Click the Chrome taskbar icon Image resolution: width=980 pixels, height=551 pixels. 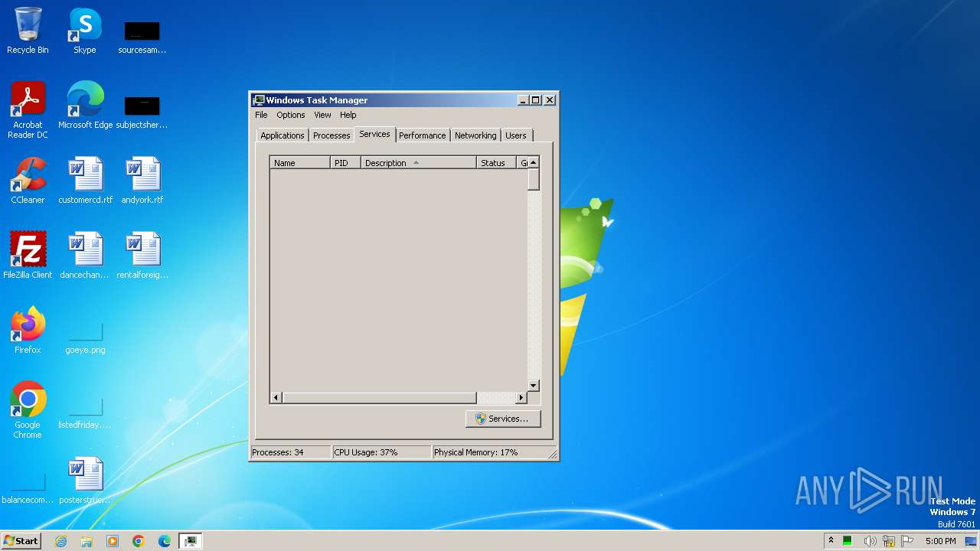(139, 541)
